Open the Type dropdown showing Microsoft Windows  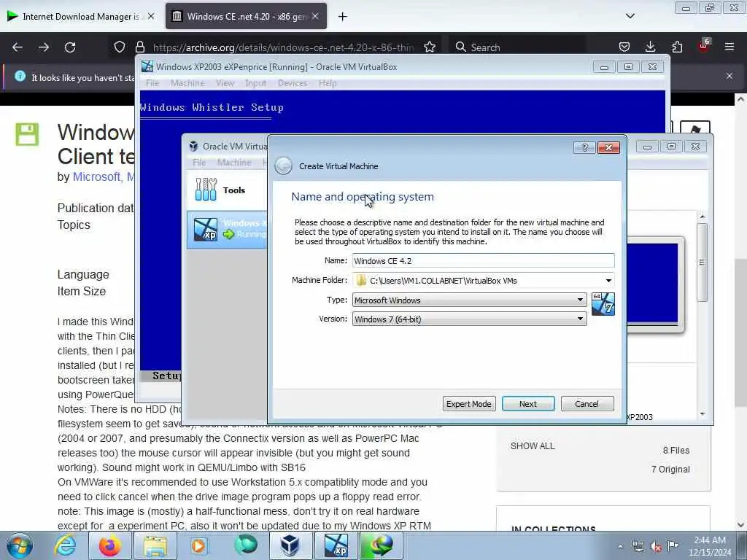click(469, 300)
